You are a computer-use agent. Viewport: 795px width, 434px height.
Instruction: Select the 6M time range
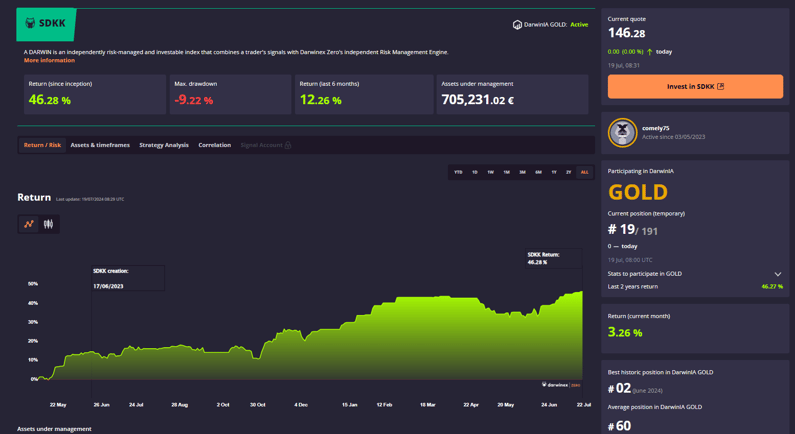538,172
